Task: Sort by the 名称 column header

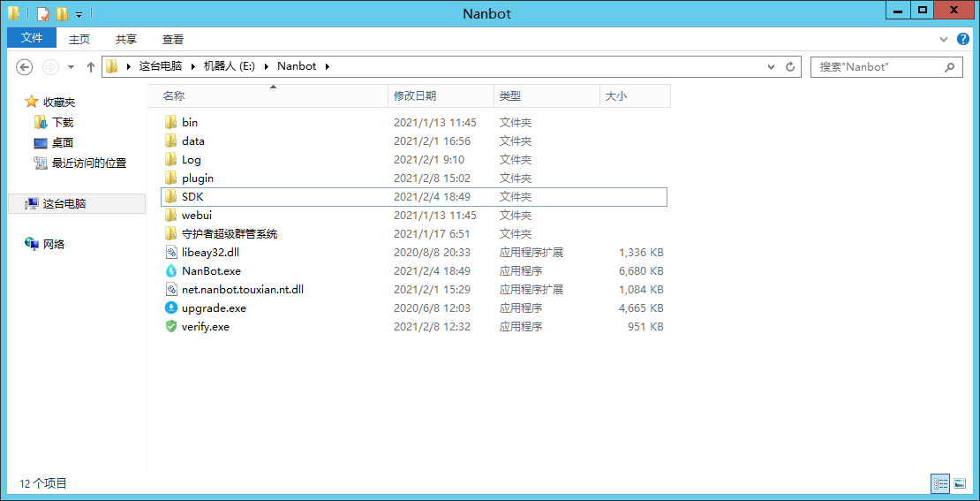Action: (268, 96)
